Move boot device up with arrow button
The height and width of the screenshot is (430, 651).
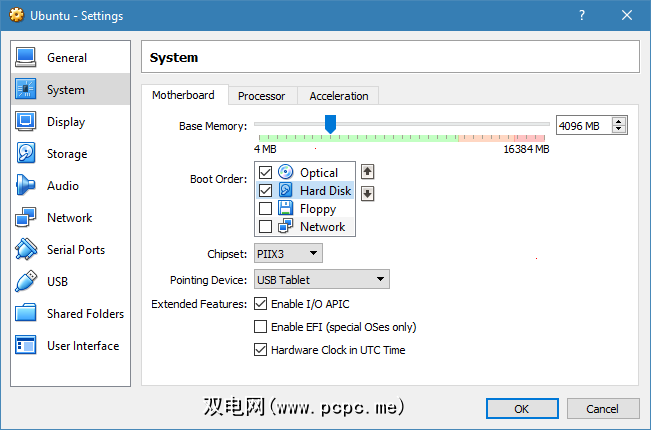tap(367, 171)
